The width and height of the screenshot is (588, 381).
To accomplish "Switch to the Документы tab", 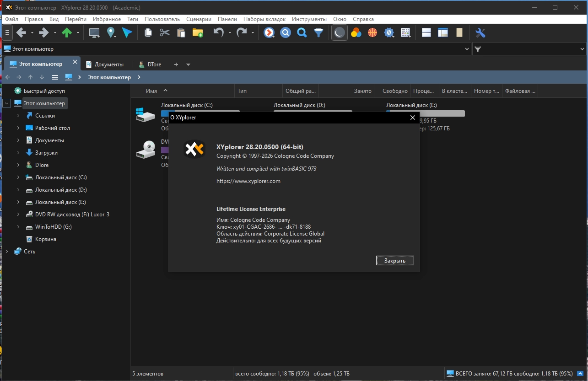I will [x=105, y=64].
